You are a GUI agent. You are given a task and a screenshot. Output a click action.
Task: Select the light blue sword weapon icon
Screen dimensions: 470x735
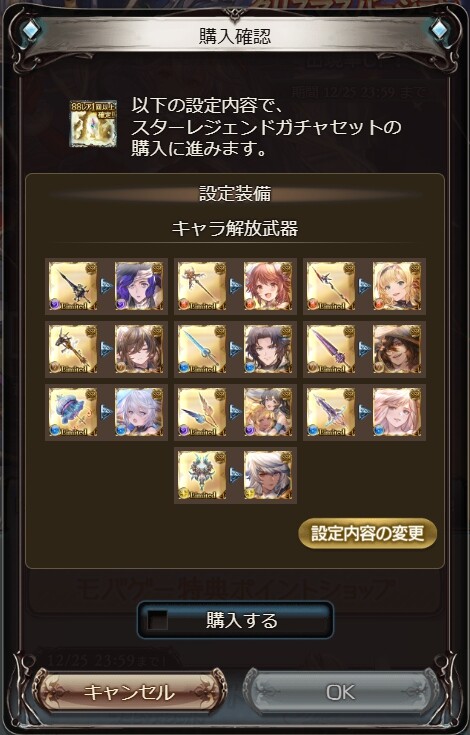click(202, 349)
